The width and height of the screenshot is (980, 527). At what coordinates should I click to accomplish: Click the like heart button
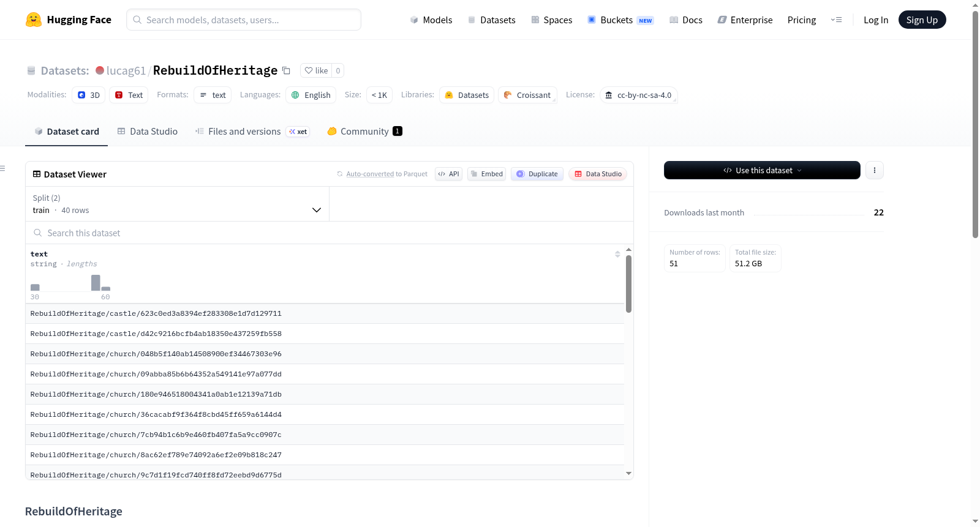pos(316,70)
